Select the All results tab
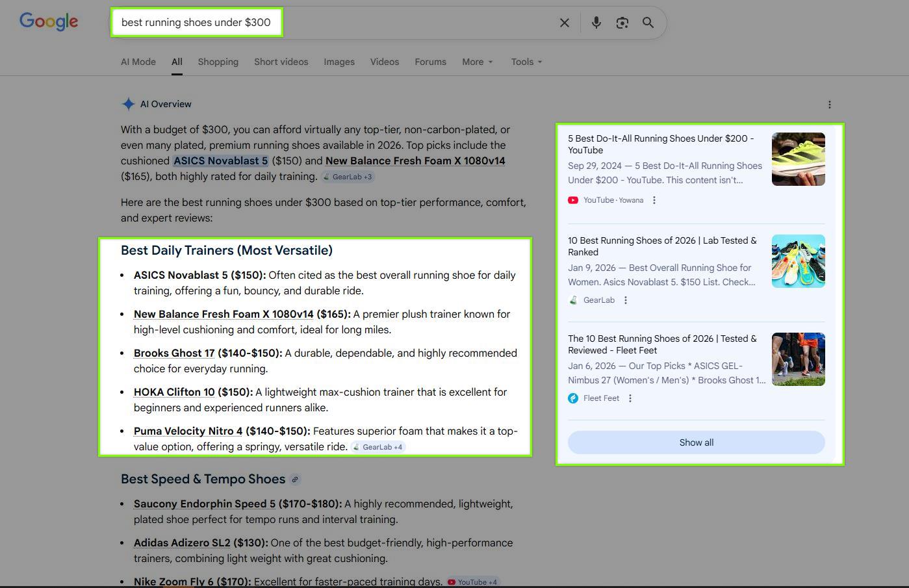Image resolution: width=909 pixels, height=588 pixels. [177, 62]
